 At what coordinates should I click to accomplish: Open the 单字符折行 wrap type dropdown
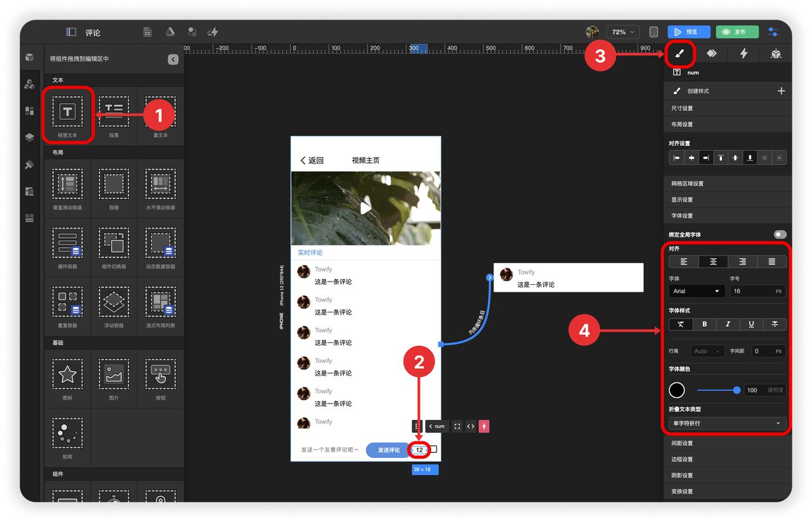click(728, 423)
